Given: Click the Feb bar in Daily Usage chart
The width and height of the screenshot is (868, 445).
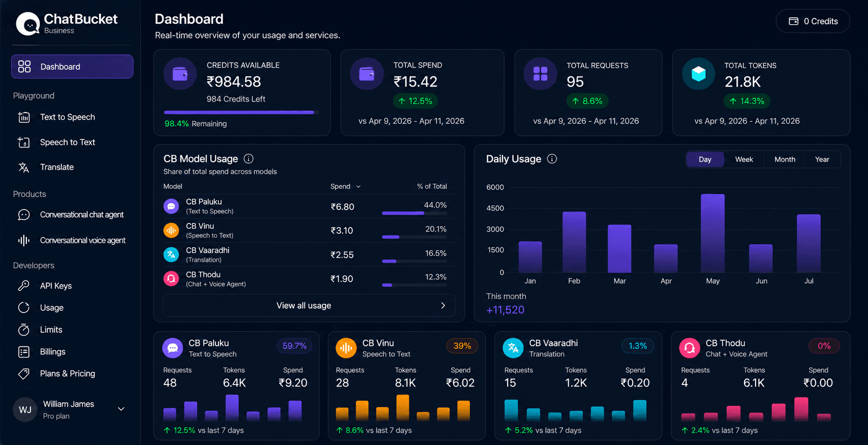Looking at the screenshot, I should (574, 242).
